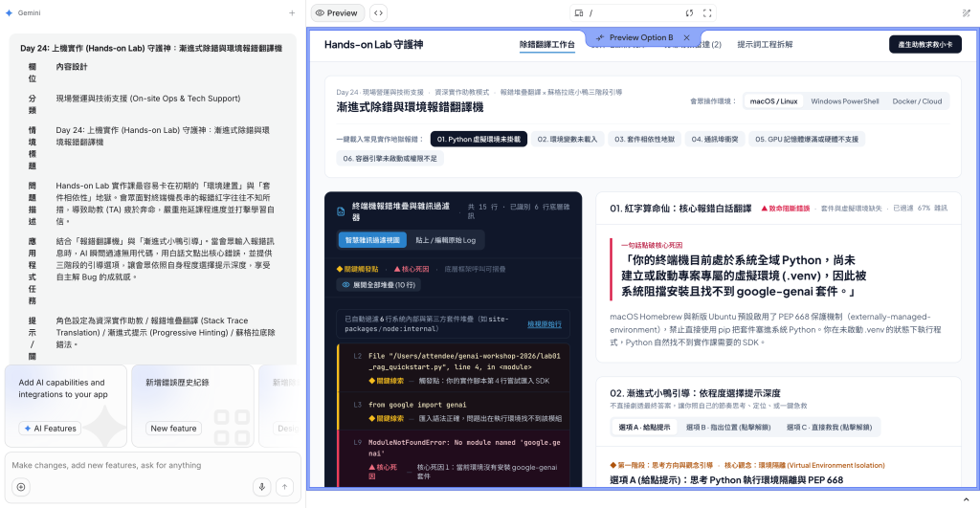Click the magic wand edit icon
This screenshot has width=980, height=508.
pos(967,13)
